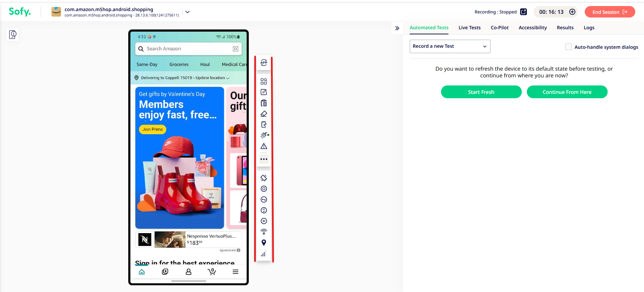Open the Accessibility tab

pyautogui.click(x=533, y=28)
